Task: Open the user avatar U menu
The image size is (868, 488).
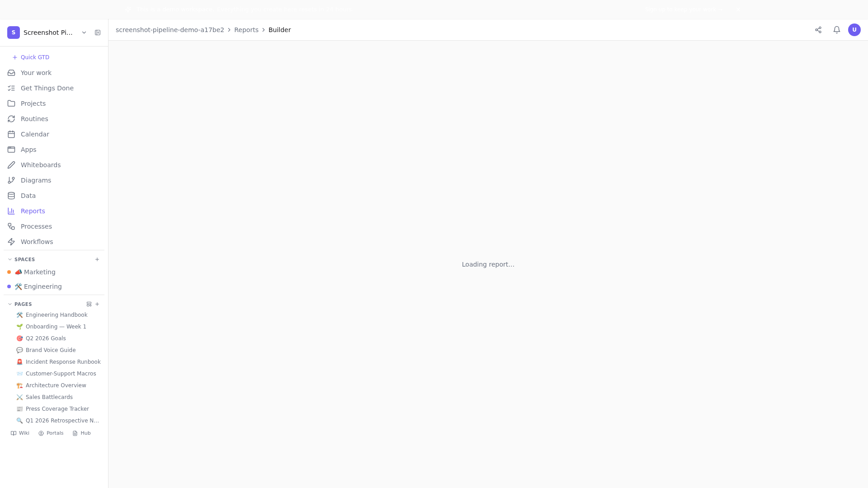Action: [x=854, y=30]
